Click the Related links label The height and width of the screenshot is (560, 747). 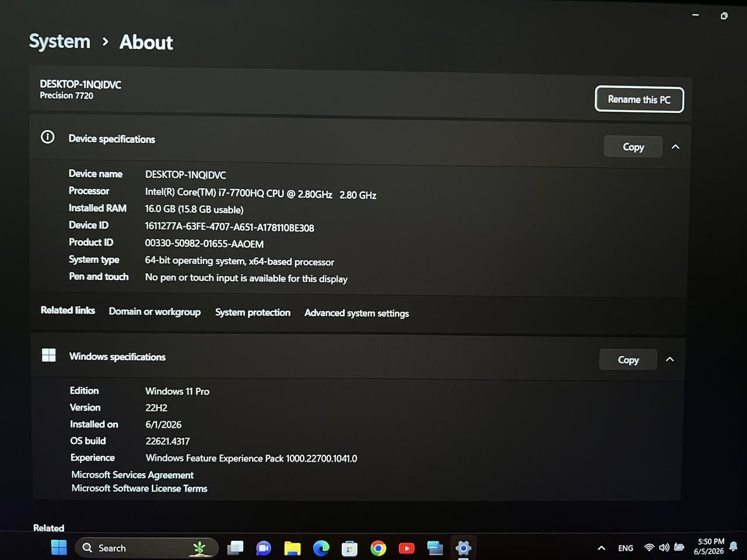point(68,310)
